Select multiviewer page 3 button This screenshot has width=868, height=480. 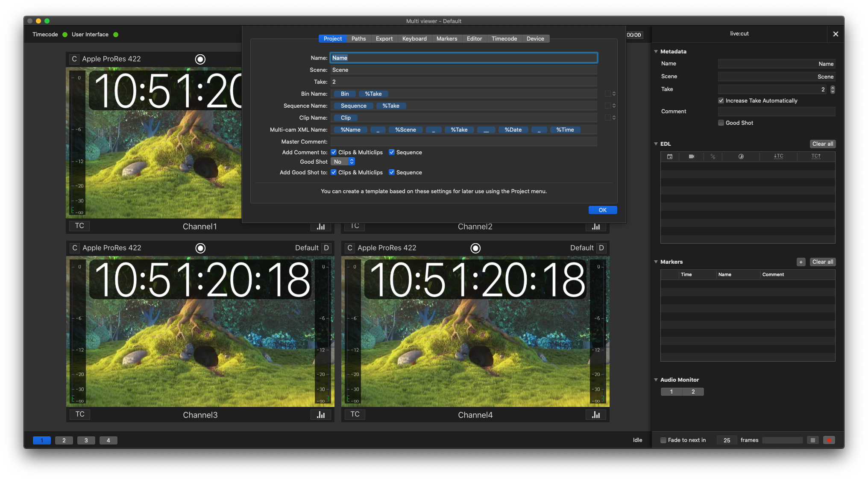pos(86,440)
